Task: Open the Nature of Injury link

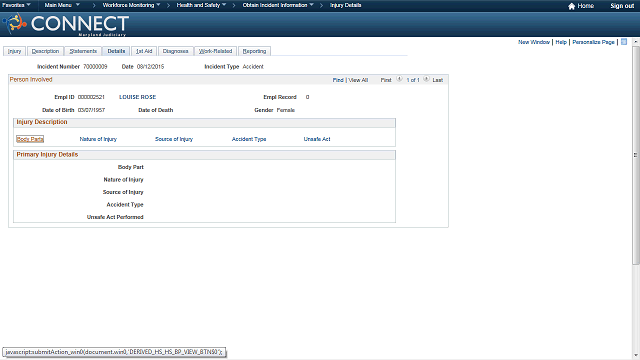Action: tap(98, 139)
